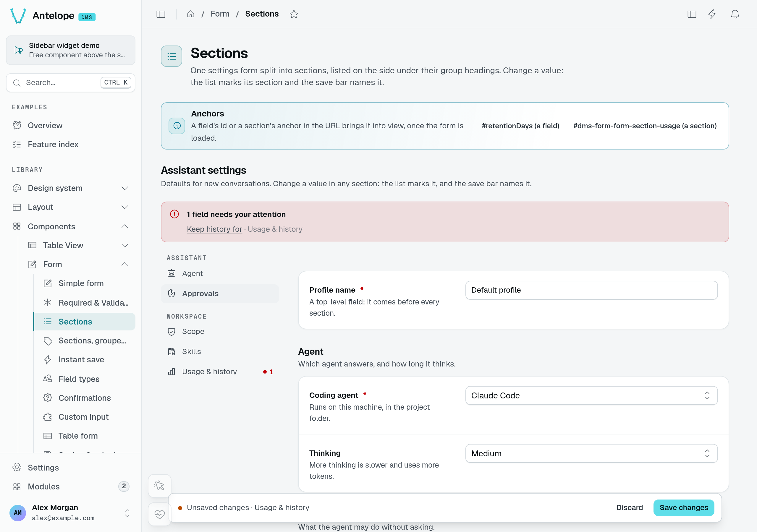Click Discard in the save bar
The height and width of the screenshot is (532, 757).
630,507
